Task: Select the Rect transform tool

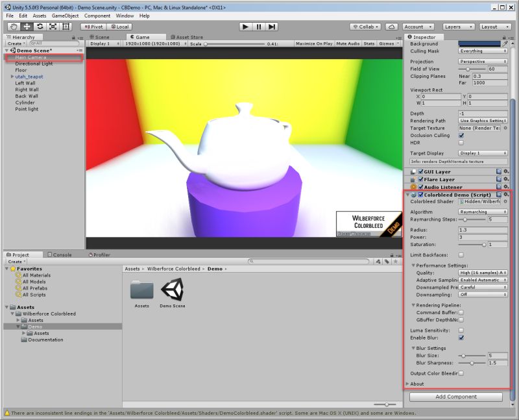Action: pos(66,27)
